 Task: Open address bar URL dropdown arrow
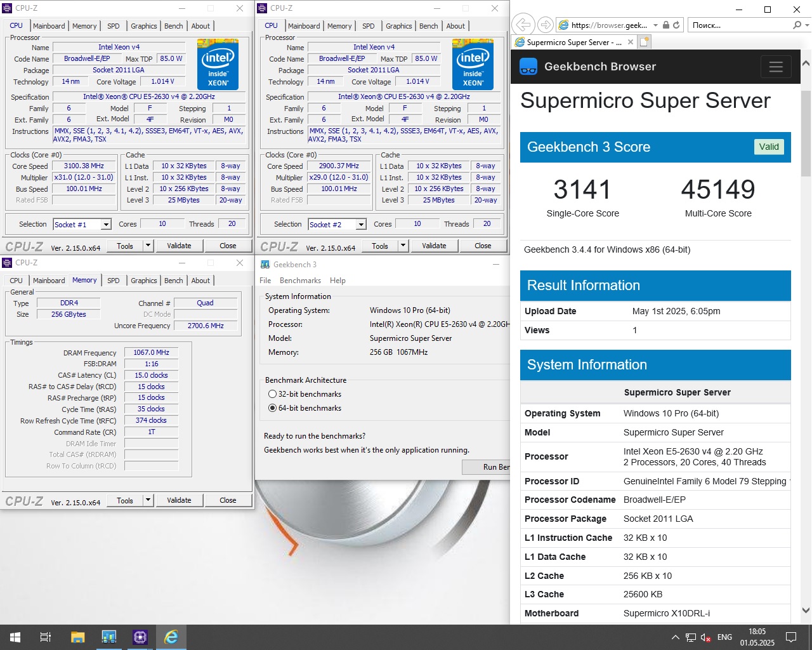[655, 25]
